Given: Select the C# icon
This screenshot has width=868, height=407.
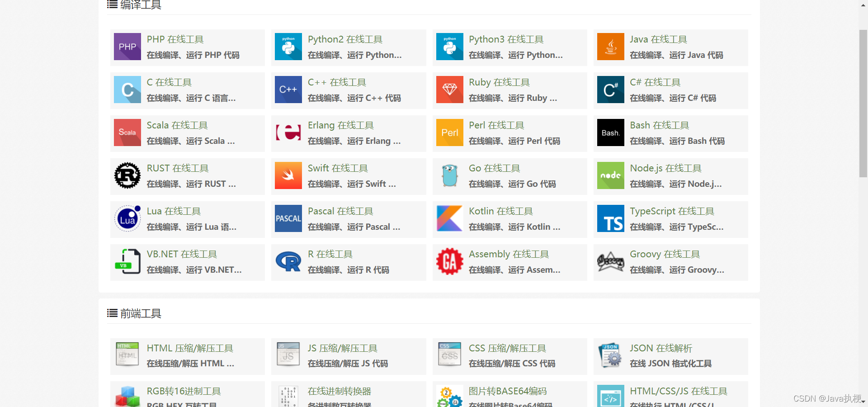Looking at the screenshot, I should [611, 90].
